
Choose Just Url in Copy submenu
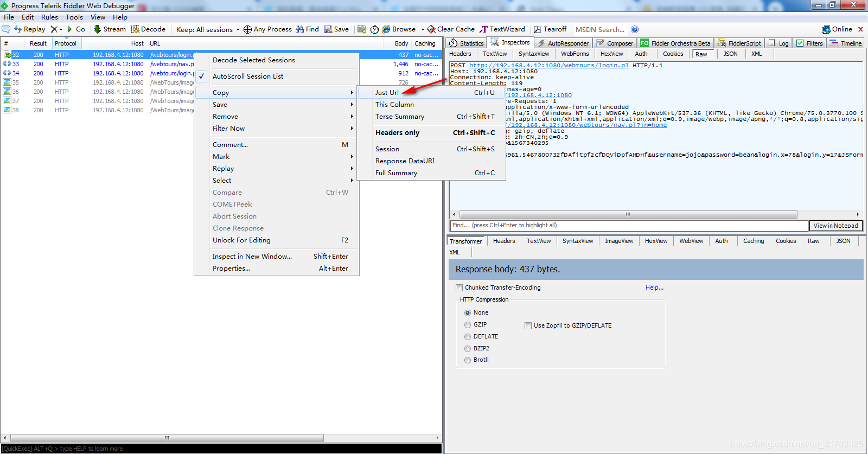pyautogui.click(x=432, y=93)
